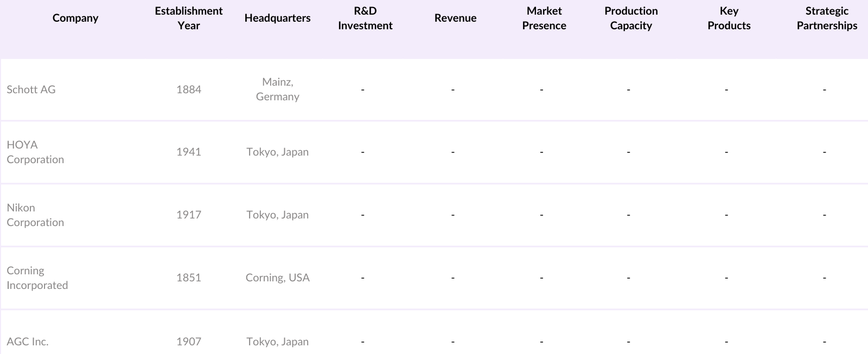Viewport: 868px width, 354px height.
Task: Click the Strategic Partnerships column header
Action: [827, 18]
